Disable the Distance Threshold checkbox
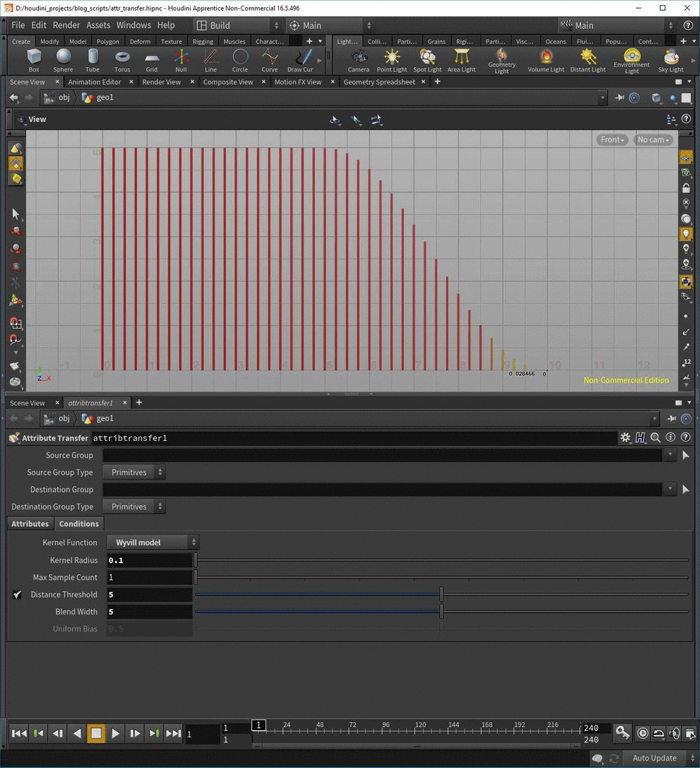Viewport: 700px width, 768px height. click(x=17, y=595)
